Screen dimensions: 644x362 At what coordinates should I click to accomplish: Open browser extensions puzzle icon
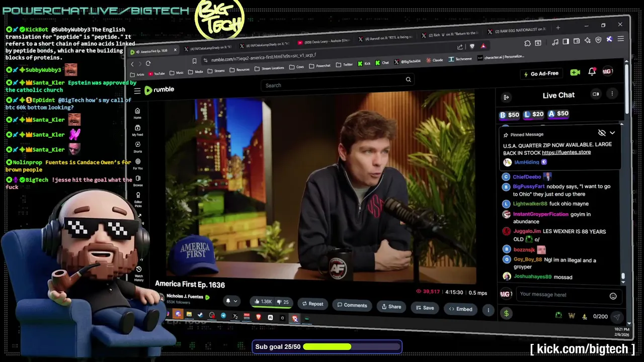[x=527, y=43]
